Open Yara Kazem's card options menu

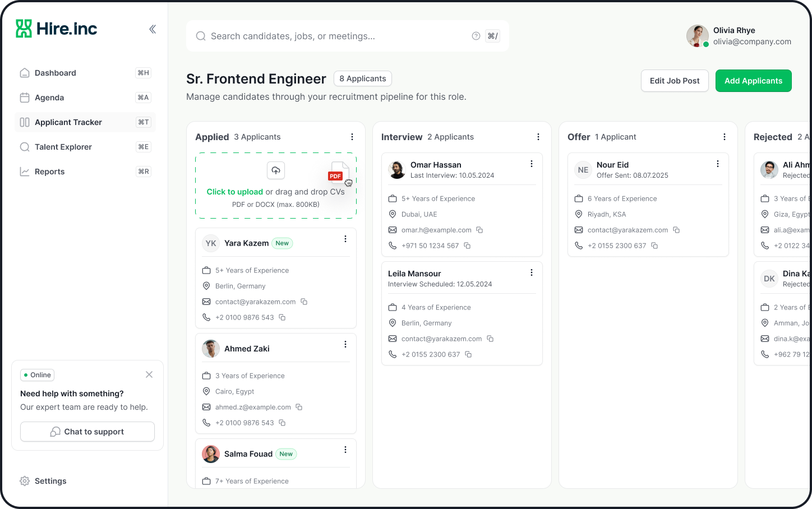tap(345, 239)
